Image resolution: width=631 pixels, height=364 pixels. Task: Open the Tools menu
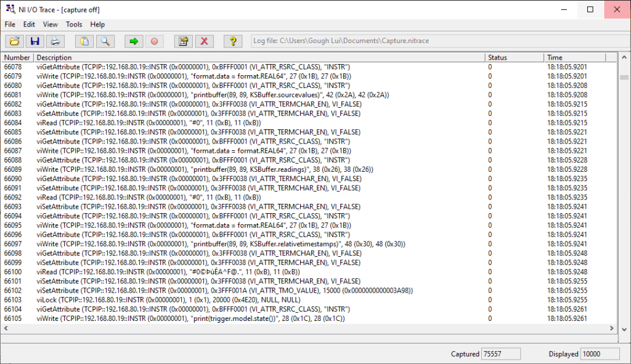pos(74,25)
